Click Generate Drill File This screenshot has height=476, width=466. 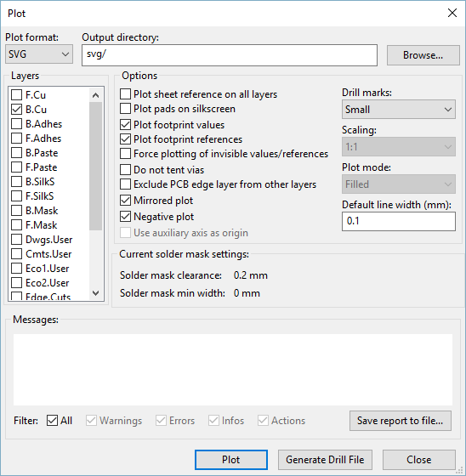click(x=325, y=460)
